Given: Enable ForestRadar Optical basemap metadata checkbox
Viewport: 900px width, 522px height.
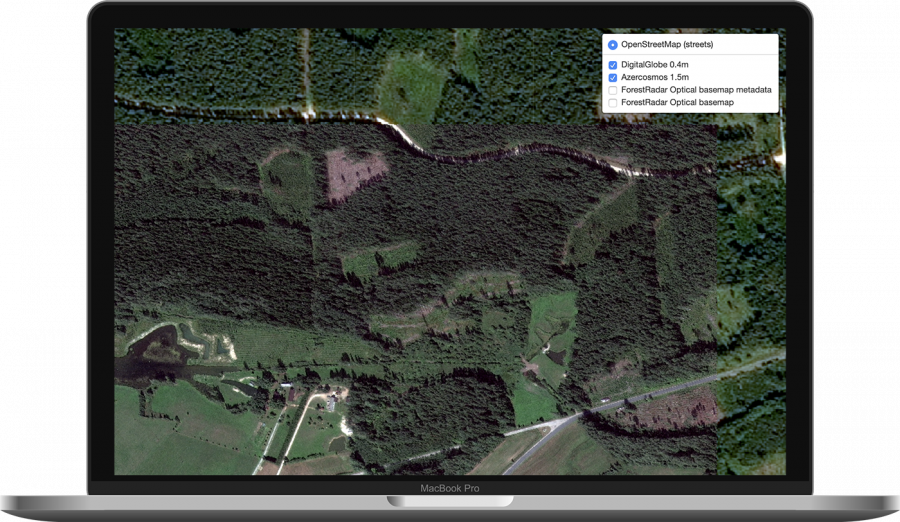Looking at the screenshot, I should (x=612, y=90).
